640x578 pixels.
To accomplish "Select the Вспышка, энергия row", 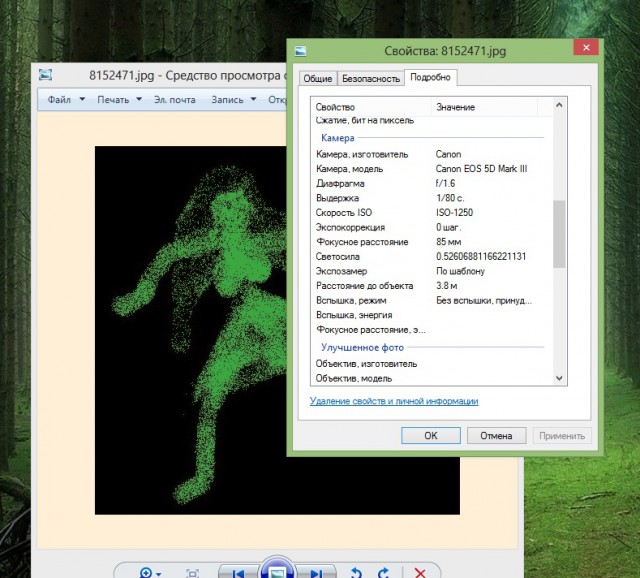I will click(x=432, y=315).
